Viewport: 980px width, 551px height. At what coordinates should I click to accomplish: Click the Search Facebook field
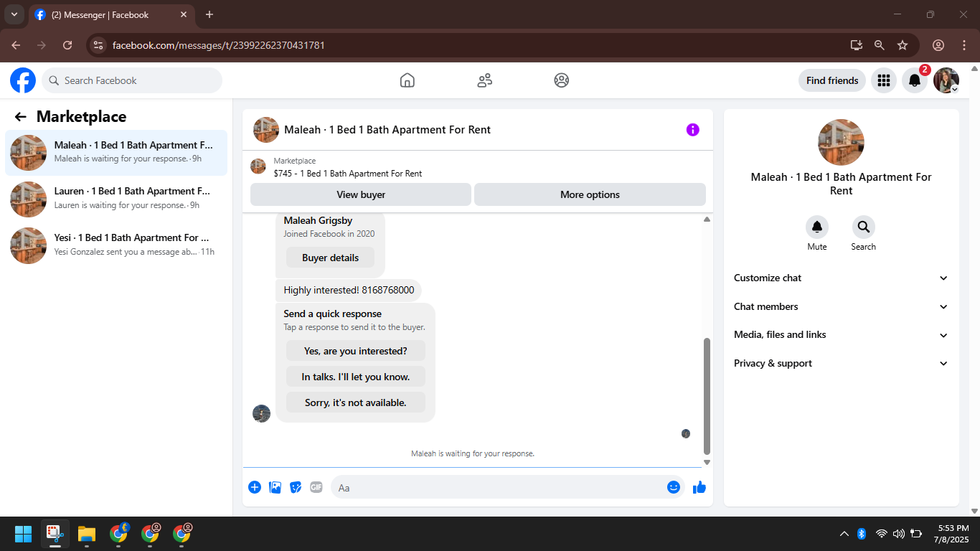[132, 80]
